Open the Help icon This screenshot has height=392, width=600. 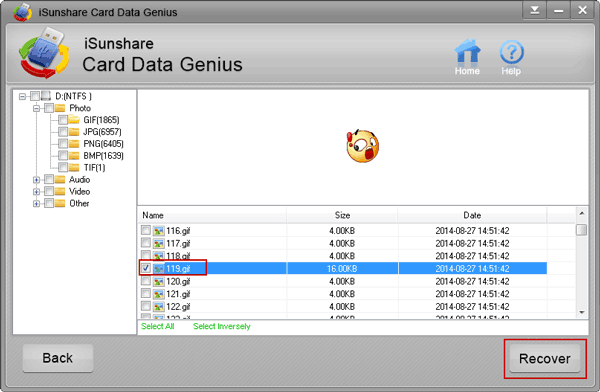pos(511,57)
